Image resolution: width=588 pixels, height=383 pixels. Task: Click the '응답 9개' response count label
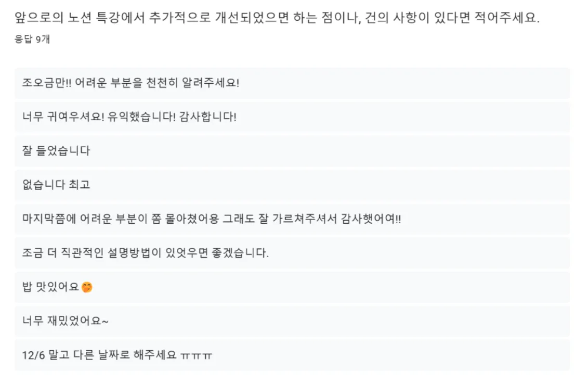(32, 39)
